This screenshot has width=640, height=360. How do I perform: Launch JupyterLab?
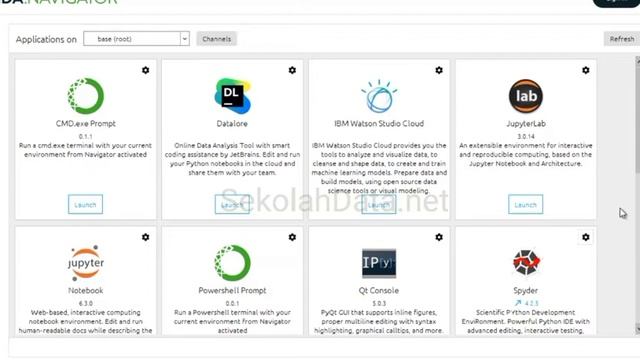526,204
